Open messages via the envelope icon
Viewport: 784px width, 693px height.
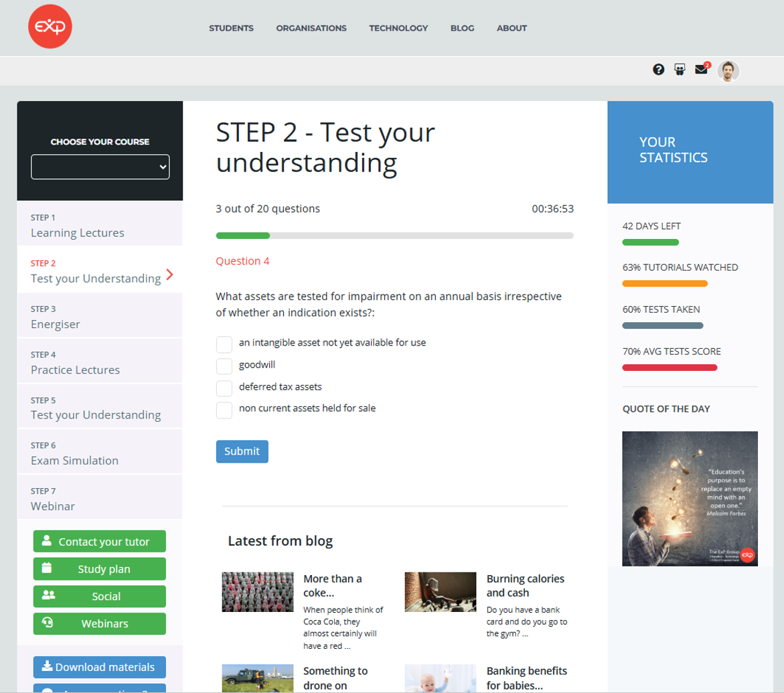pyautogui.click(x=701, y=70)
